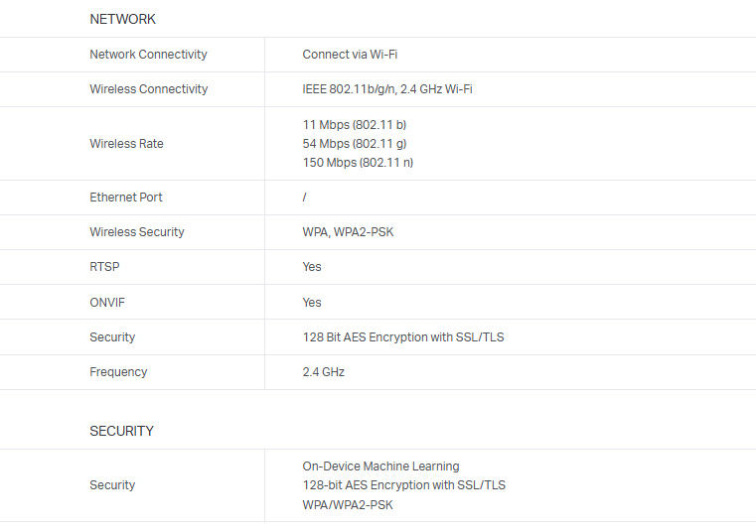
Task: Click the Yes value in the RTSP row
Action: (x=312, y=267)
